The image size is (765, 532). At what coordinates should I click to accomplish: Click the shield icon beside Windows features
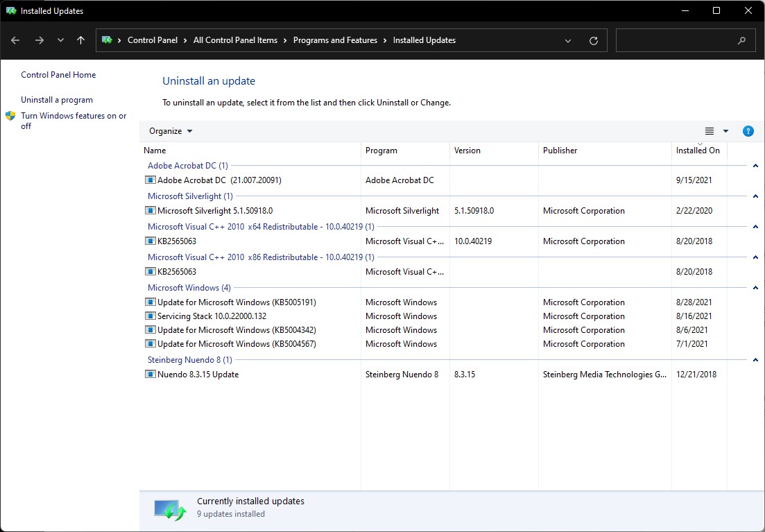point(10,116)
